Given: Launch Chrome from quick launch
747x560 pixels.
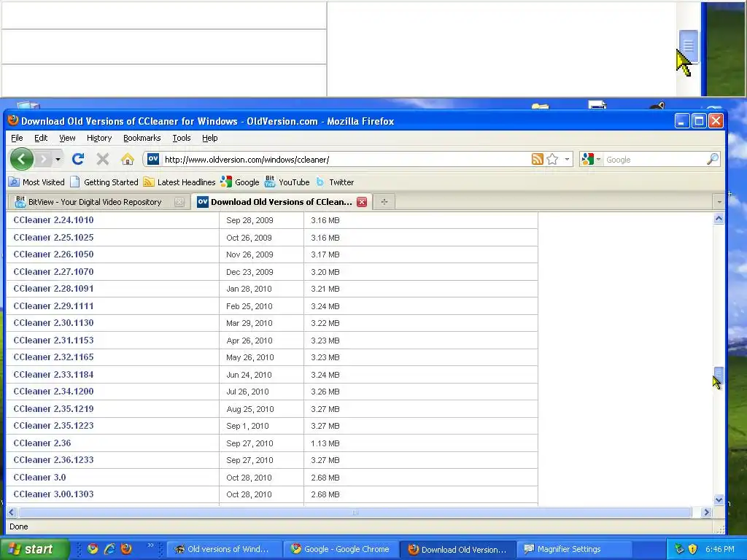Looking at the screenshot, I should (x=93, y=549).
